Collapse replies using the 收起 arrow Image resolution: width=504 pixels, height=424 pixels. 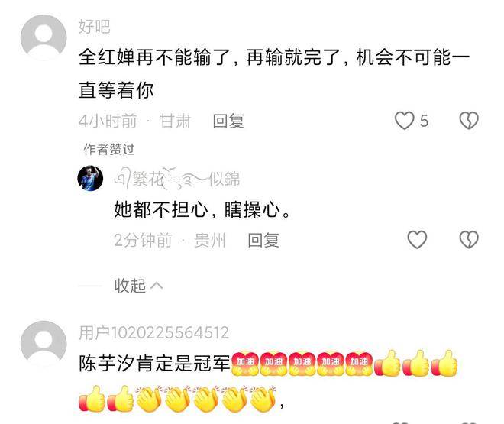click(x=138, y=286)
